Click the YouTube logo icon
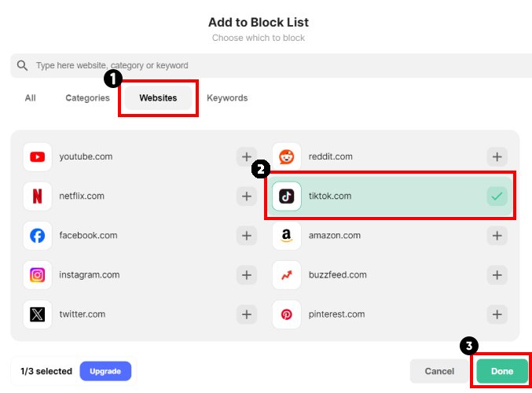This screenshot has height=393, width=532. click(38, 156)
